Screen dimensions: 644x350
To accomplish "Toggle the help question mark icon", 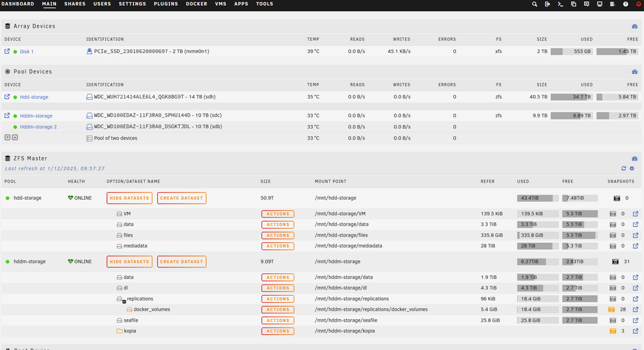I will [625, 4].
